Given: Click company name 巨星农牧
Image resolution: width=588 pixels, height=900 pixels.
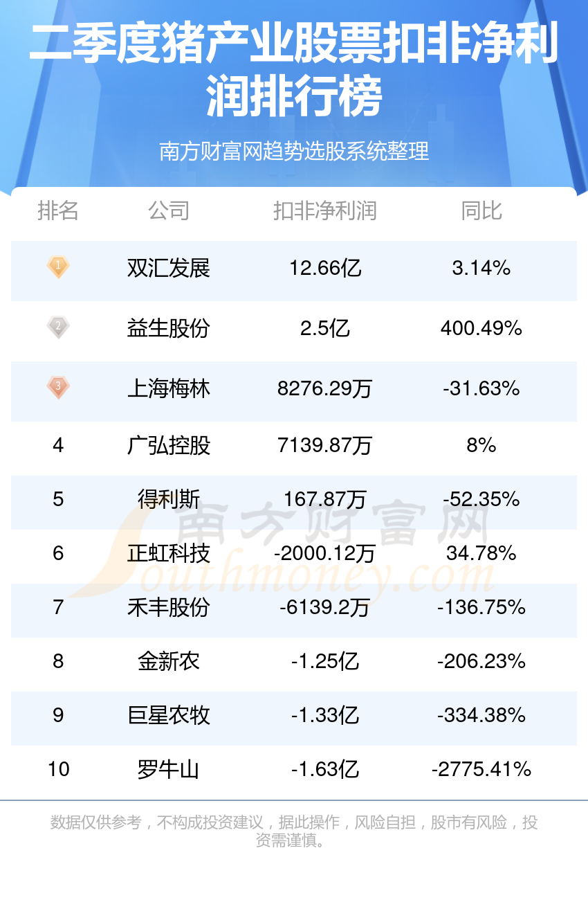Looking at the screenshot, I should (169, 715).
